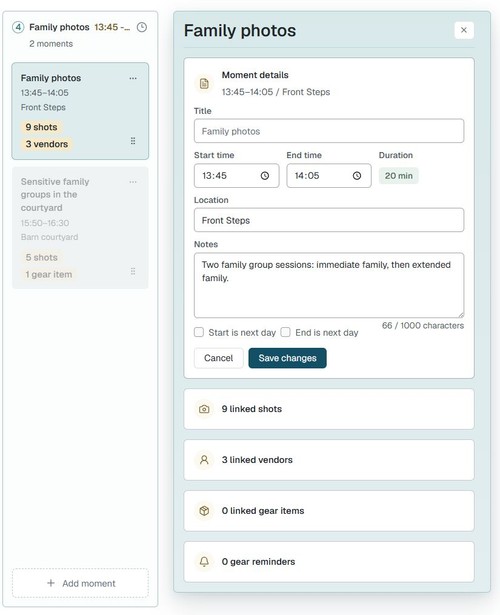Expand the 3 linked vendors section
Screen dimensions: 500x615
pos(329,460)
